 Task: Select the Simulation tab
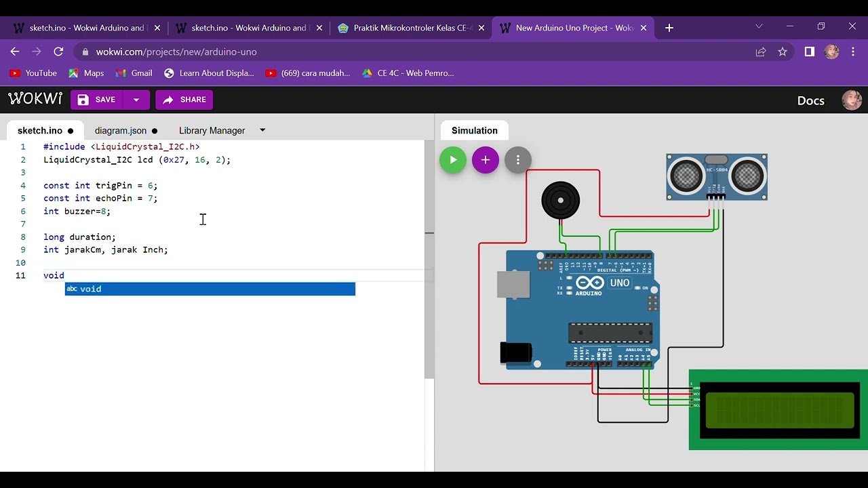click(x=475, y=130)
